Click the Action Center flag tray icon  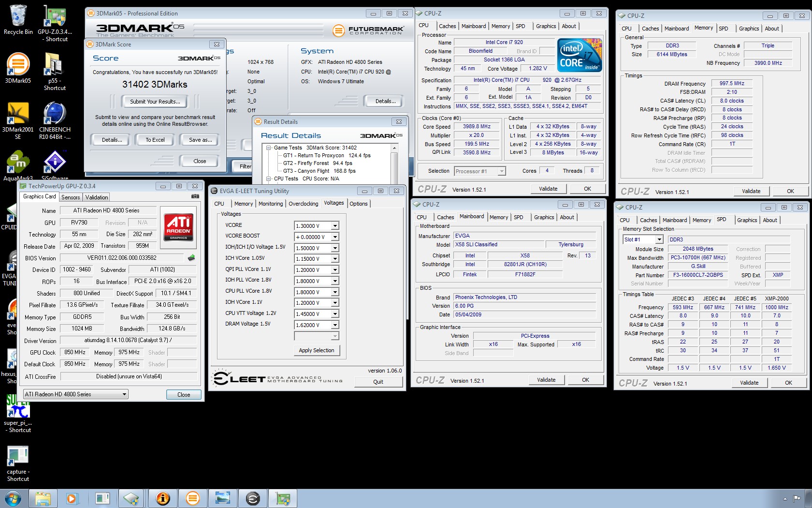pyautogui.click(x=797, y=498)
